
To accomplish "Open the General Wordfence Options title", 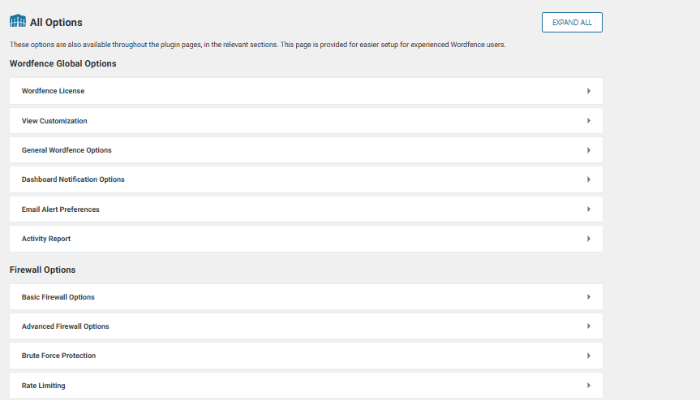I will click(x=67, y=150).
